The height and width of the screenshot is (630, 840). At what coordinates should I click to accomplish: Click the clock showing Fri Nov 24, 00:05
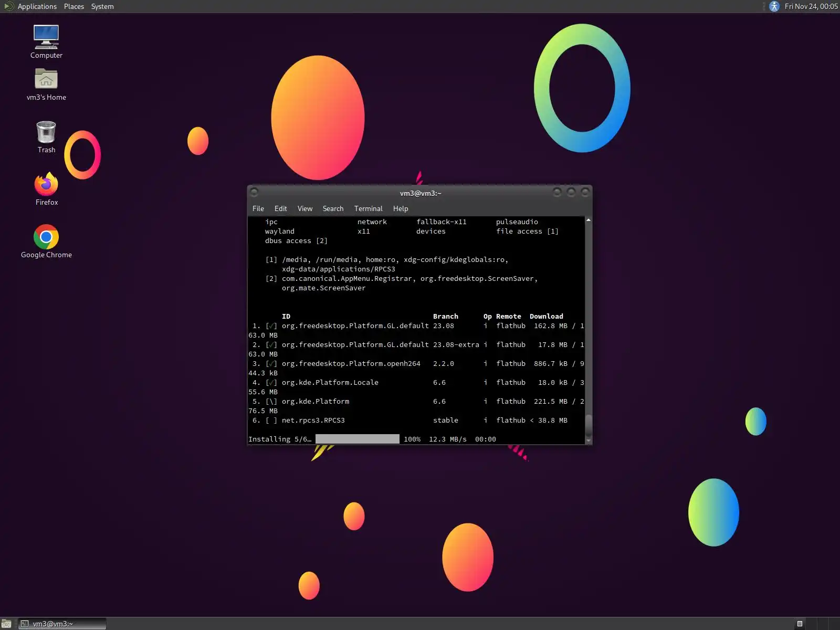tap(811, 6)
